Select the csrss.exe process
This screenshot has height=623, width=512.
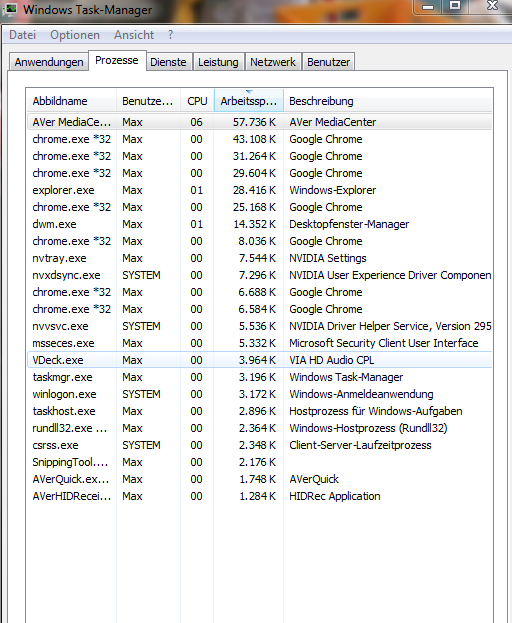pyautogui.click(x=260, y=445)
